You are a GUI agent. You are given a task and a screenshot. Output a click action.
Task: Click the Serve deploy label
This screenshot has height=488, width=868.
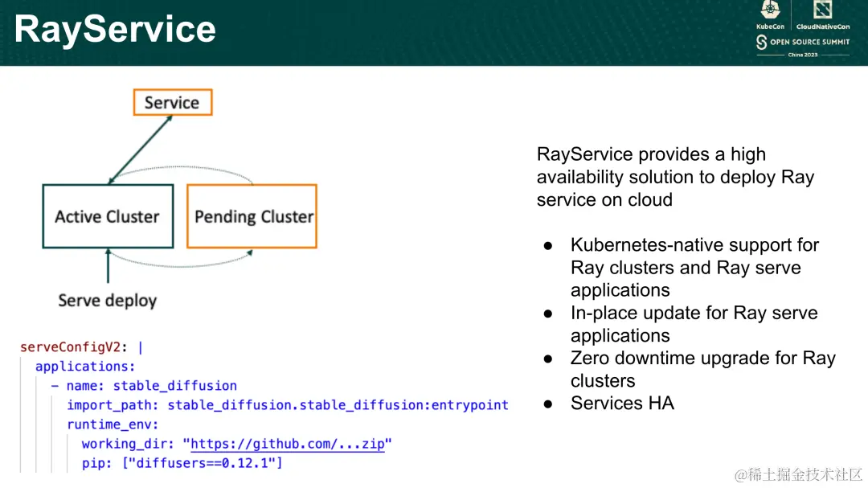108,300
